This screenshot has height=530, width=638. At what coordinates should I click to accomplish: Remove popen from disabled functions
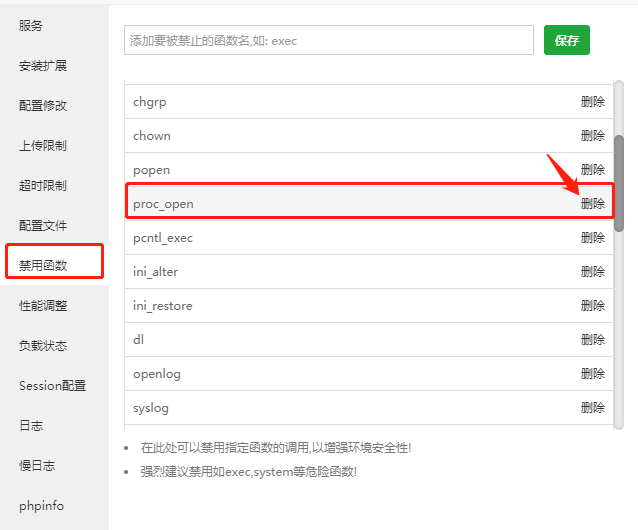(x=592, y=169)
